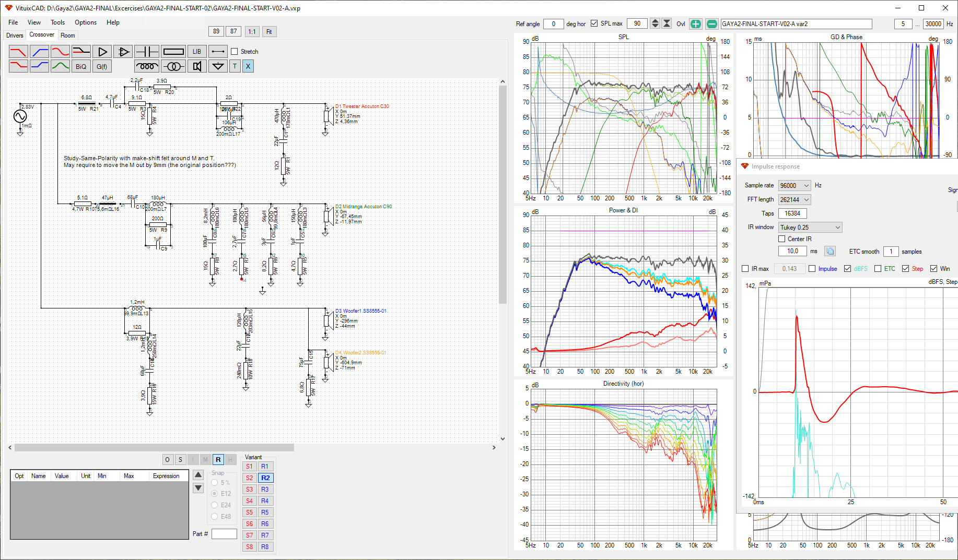Click the schematic horizontal scrollbar thumb
The width and height of the screenshot is (958, 560).
[x=154, y=447]
